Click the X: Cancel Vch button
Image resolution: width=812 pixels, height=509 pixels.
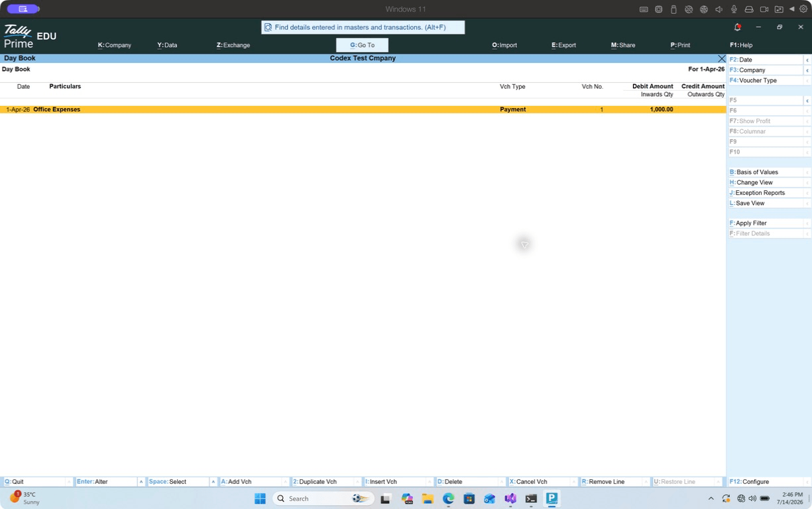[540, 482]
